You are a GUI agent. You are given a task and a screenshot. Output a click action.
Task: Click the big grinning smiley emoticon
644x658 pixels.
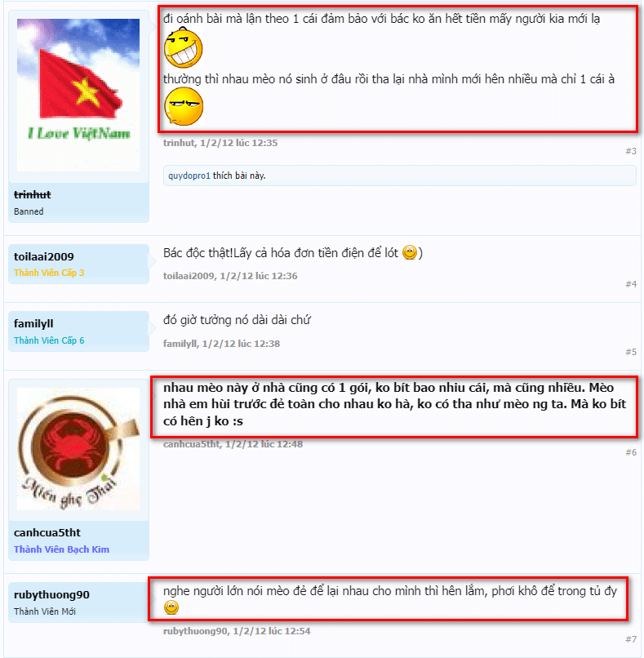(x=183, y=48)
